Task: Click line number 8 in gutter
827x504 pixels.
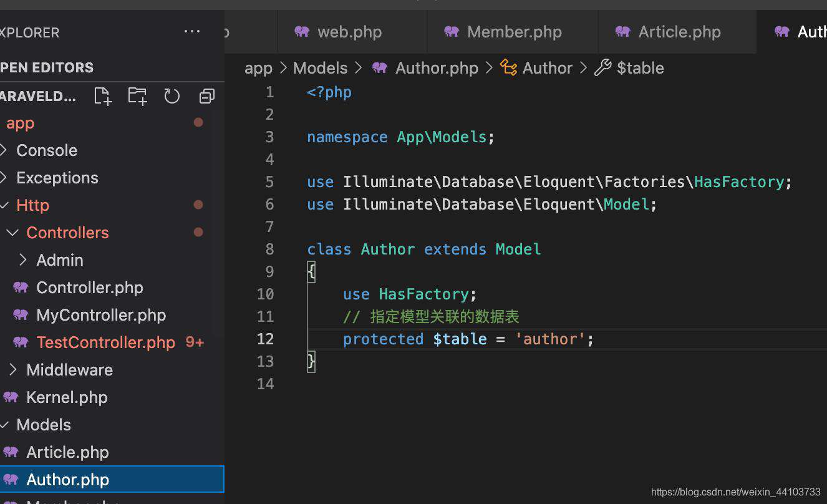Action: (x=269, y=249)
